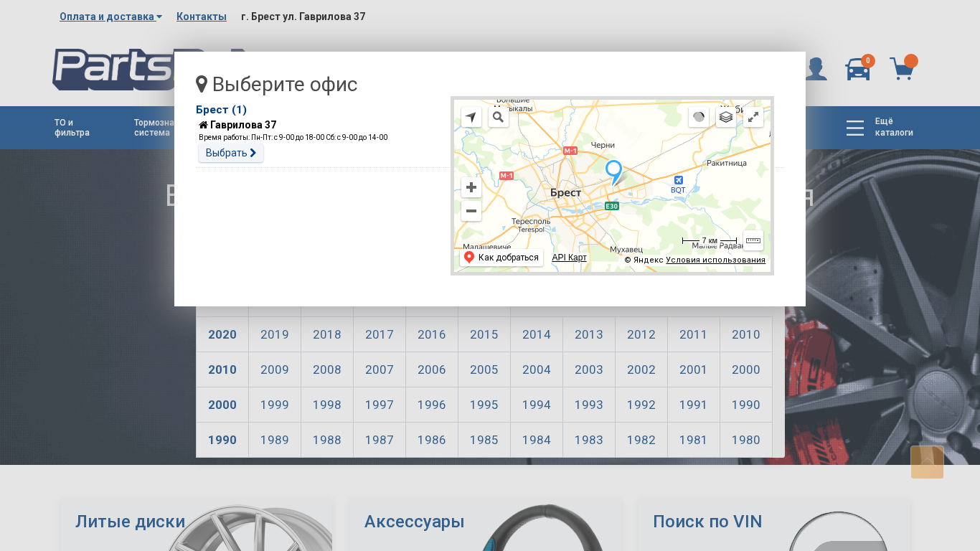Open the Условия использования link
980x551 pixels.
coord(715,260)
